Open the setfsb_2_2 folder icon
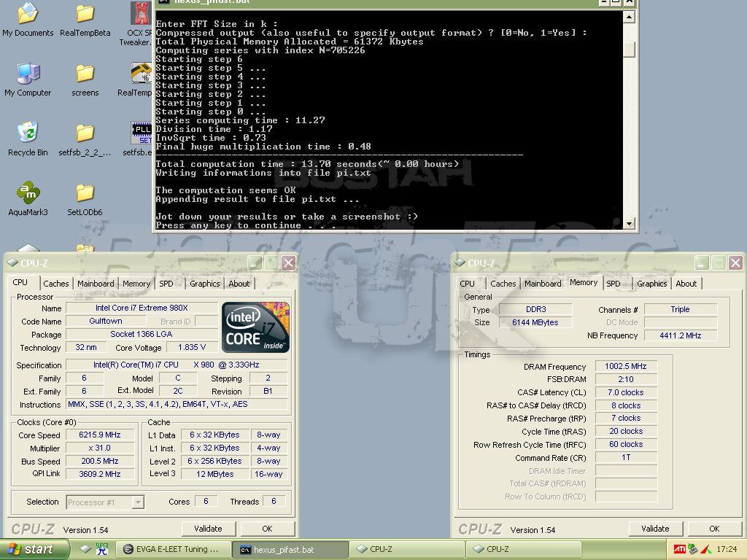This screenshot has width=747, height=560. (x=85, y=139)
